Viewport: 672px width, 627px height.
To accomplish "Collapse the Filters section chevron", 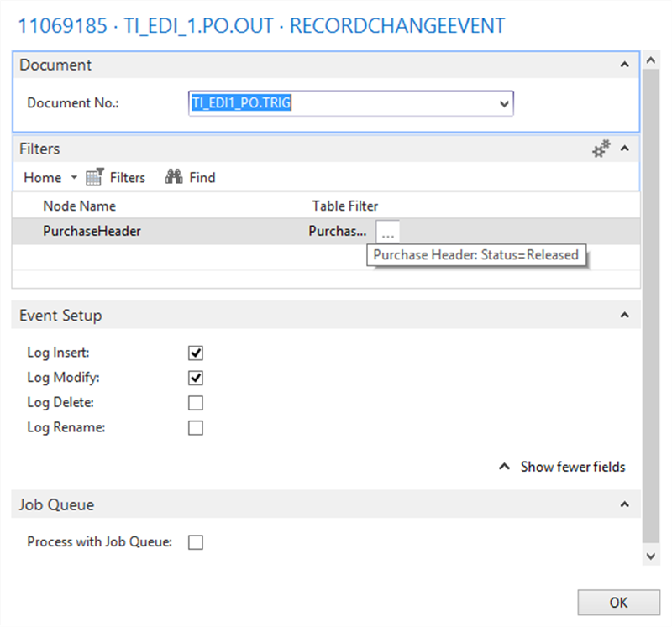I will 624,149.
